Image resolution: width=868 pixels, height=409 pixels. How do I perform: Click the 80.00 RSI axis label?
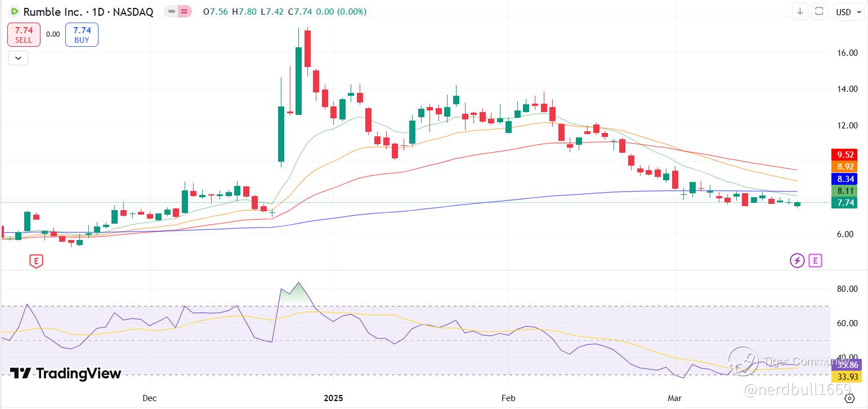[x=847, y=288]
